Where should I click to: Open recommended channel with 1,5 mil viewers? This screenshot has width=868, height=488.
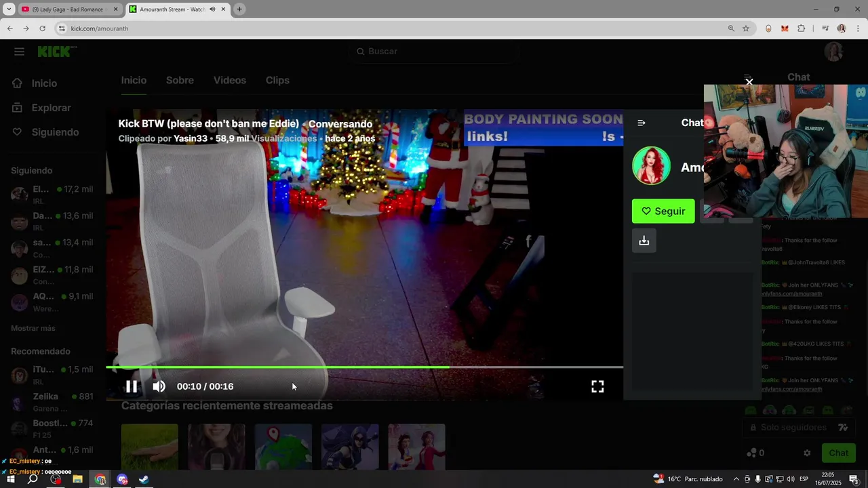(52, 375)
